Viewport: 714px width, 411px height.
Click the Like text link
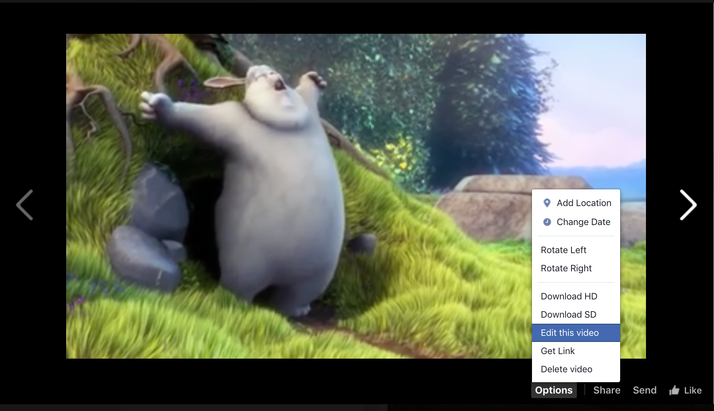pyautogui.click(x=693, y=390)
